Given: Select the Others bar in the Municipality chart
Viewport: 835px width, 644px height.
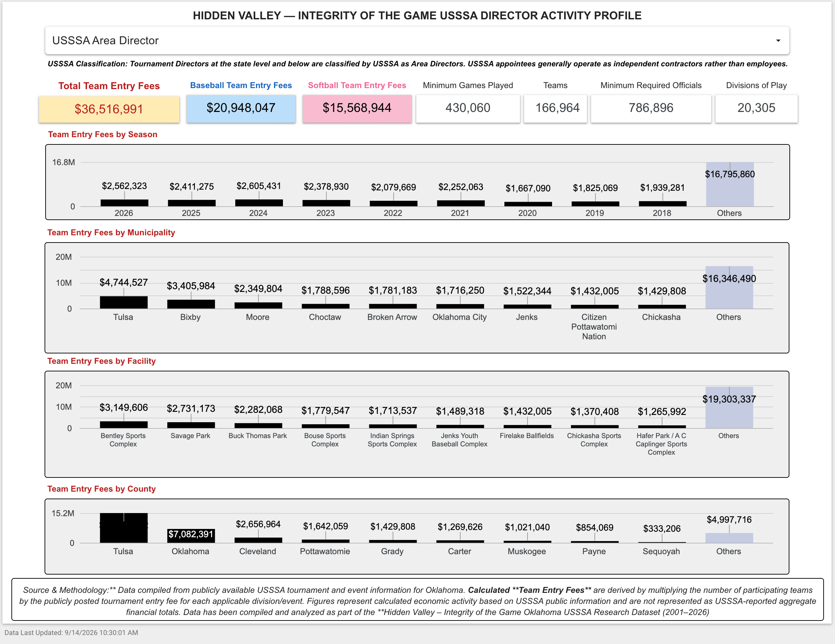Looking at the screenshot, I should coord(729,287).
